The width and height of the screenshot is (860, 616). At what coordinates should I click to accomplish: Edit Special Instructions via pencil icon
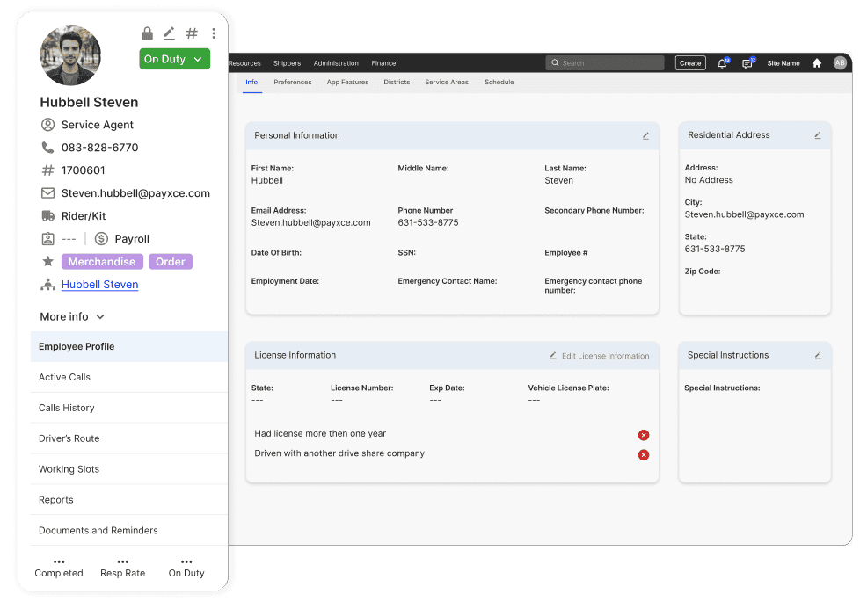[817, 356]
